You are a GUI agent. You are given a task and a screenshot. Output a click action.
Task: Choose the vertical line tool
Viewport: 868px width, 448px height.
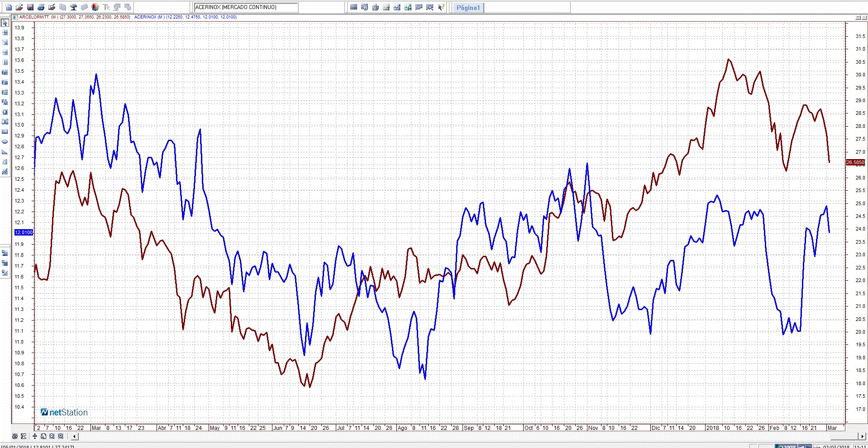pyautogui.click(x=5, y=62)
